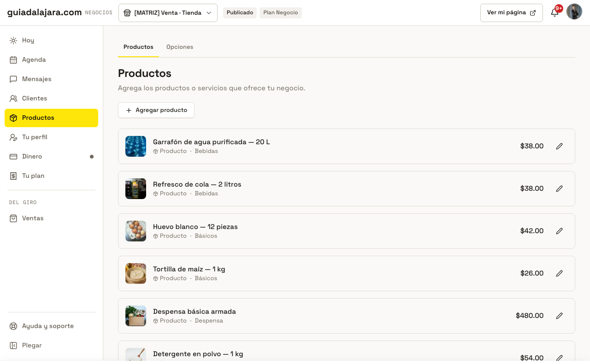Click the Mensajes chat bubble icon
Image resolution: width=590 pixels, height=364 pixels.
pyautogui.click(x=13, y=79)
